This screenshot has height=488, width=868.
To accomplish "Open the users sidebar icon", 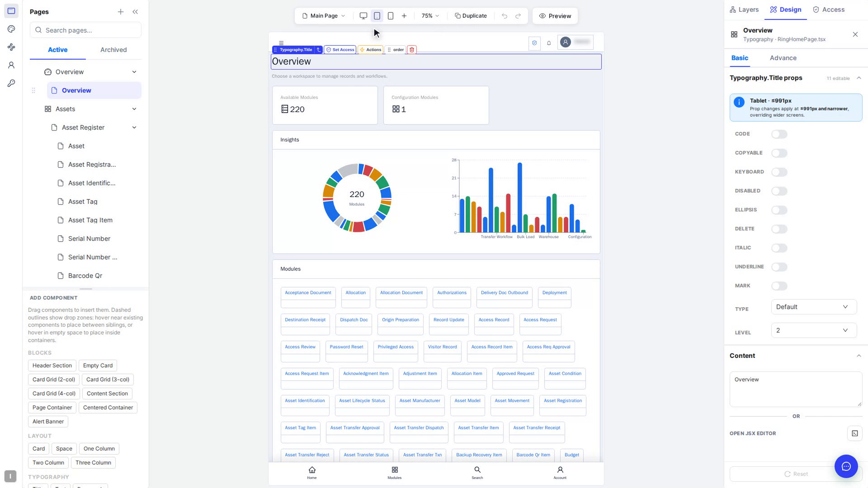I will 11,65.
